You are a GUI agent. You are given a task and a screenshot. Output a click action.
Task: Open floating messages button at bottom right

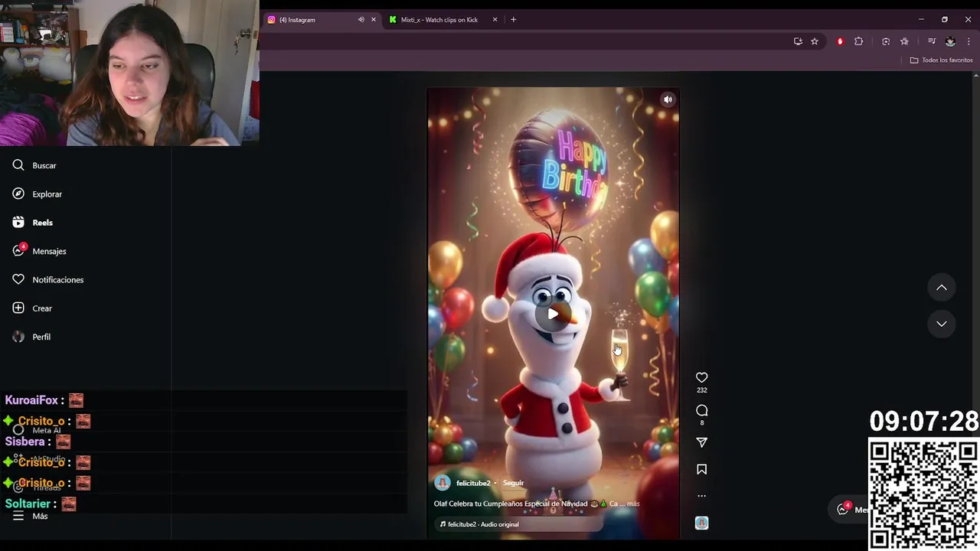(x=848, y=509)
